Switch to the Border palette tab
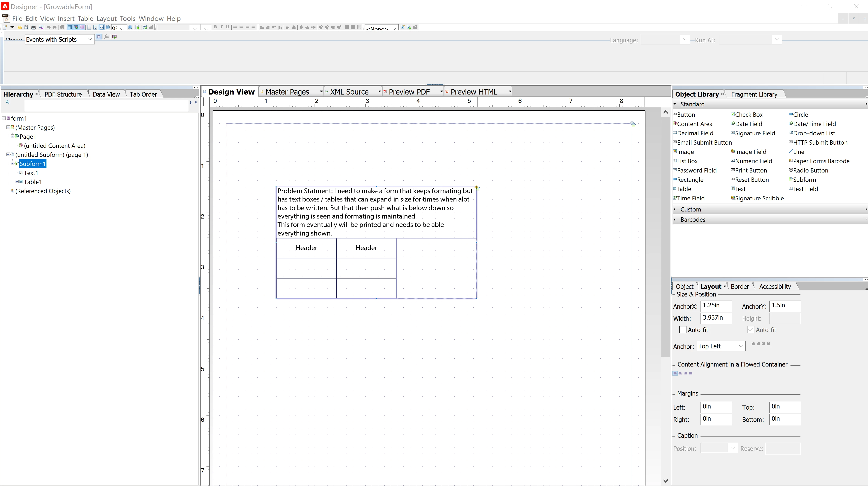 (x=740, y=287)
